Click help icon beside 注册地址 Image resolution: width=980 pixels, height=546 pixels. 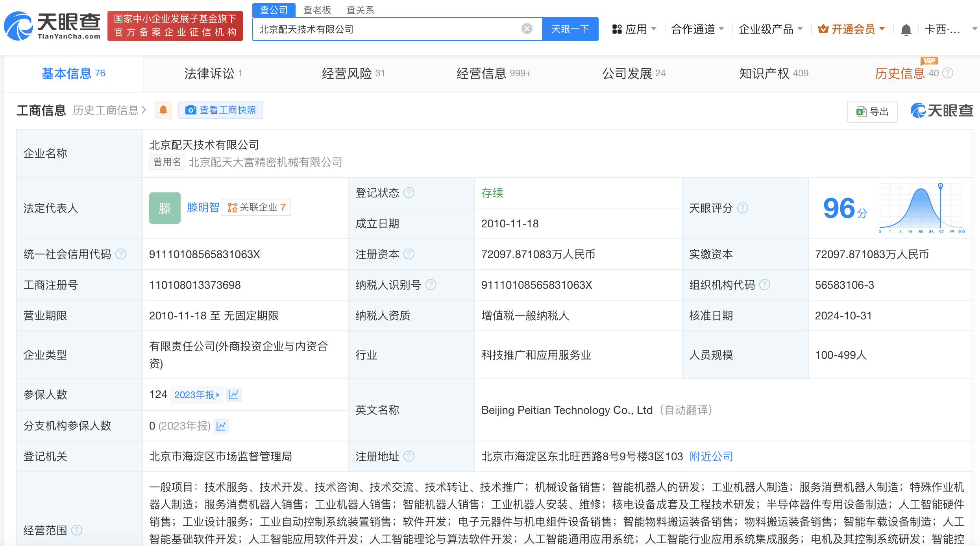[409, 456]
